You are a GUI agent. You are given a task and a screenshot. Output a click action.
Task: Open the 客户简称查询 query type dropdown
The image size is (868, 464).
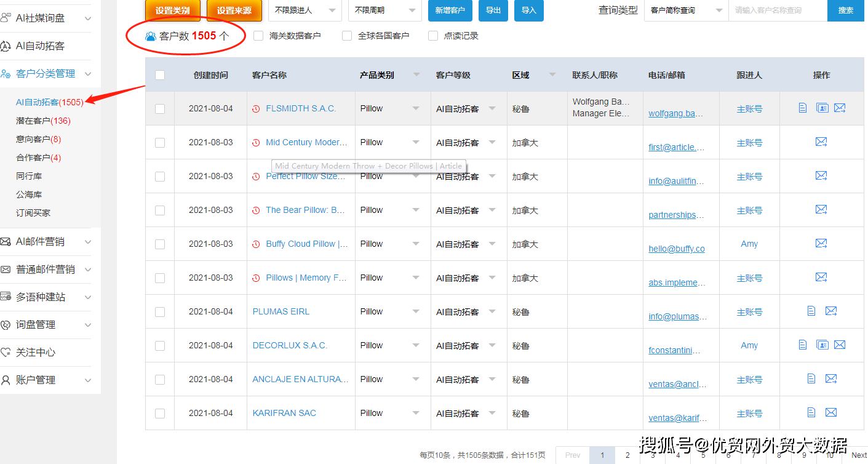click(x=685, y=10)
